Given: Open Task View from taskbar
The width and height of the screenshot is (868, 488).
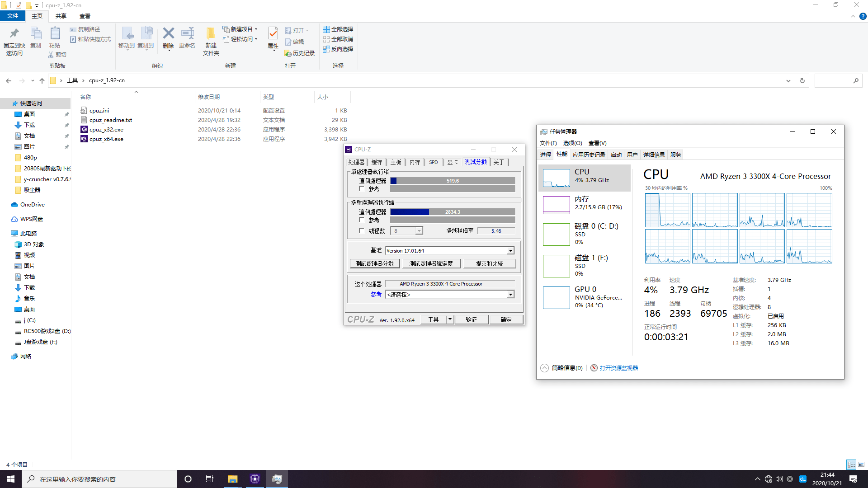Looking at the screenshot, I should pos(209,479).
